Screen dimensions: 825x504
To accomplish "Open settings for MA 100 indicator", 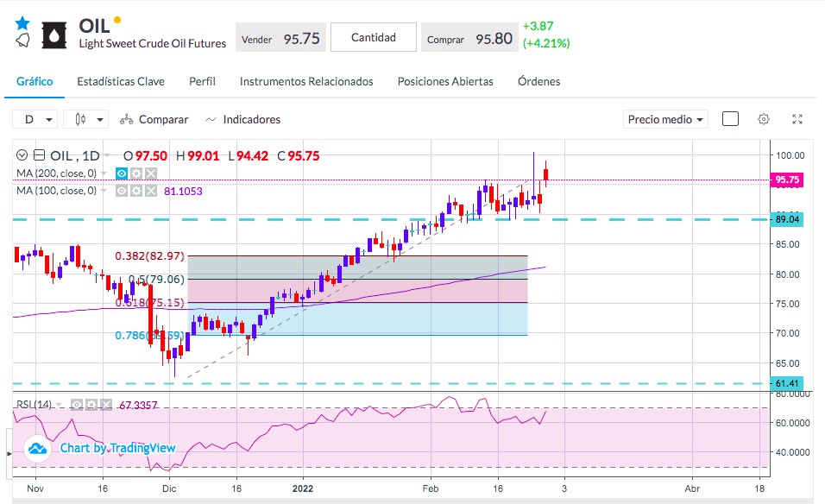I will (x=136, y=191).
